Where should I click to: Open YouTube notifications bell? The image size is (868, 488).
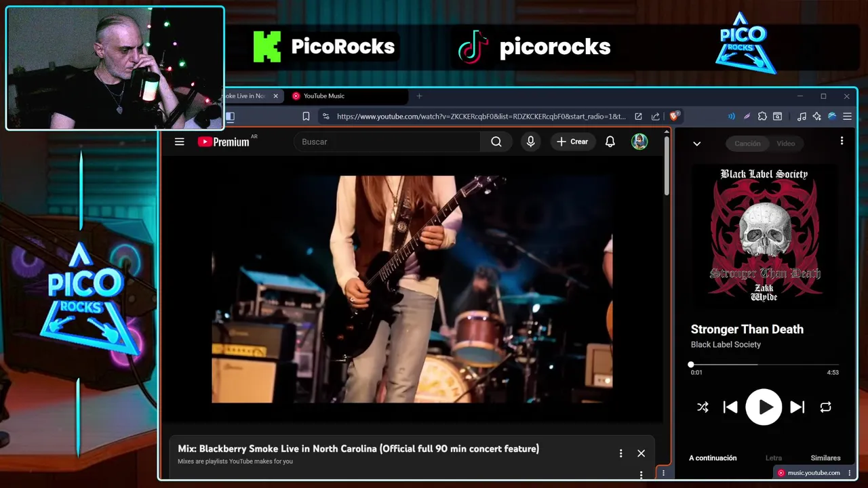[x=610, y=142]
